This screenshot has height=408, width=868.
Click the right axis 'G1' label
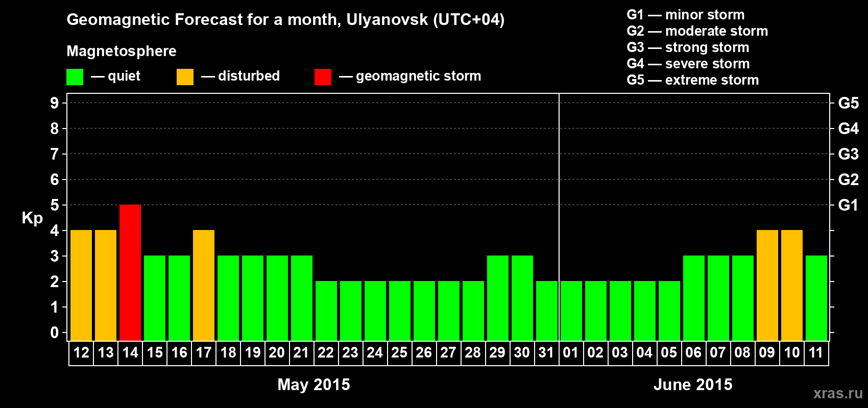pos(848,205)
